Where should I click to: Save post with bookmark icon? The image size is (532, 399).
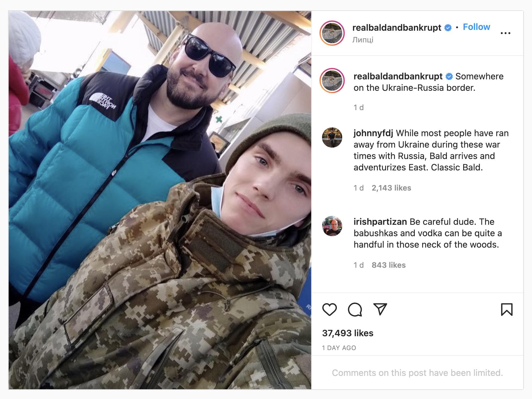pos(507,310)
